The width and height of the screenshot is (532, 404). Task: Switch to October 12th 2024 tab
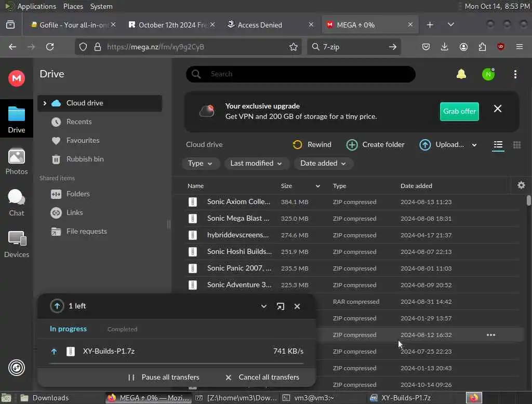tap(171, 25)
